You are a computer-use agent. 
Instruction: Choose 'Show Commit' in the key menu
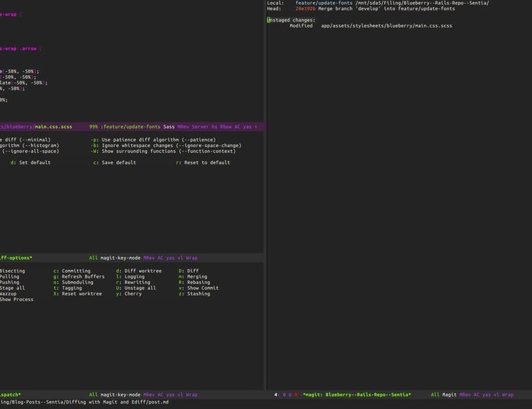202,288
